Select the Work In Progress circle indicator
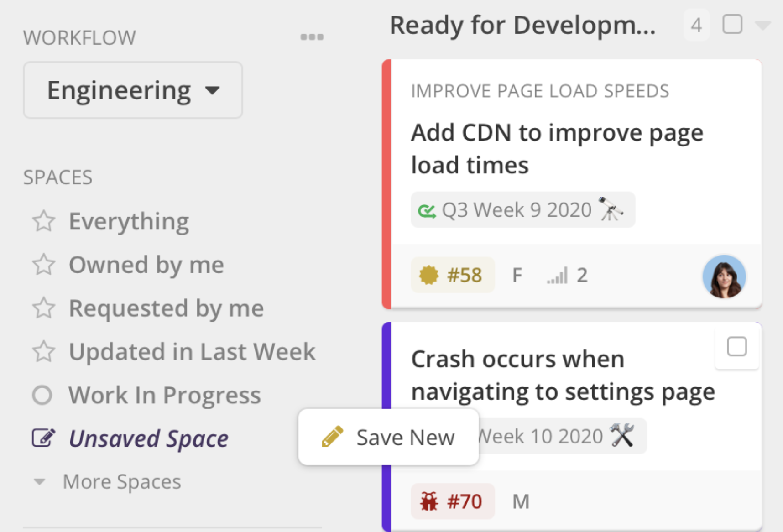The height and width of the screenshot is (532, 783). (42, 395)
